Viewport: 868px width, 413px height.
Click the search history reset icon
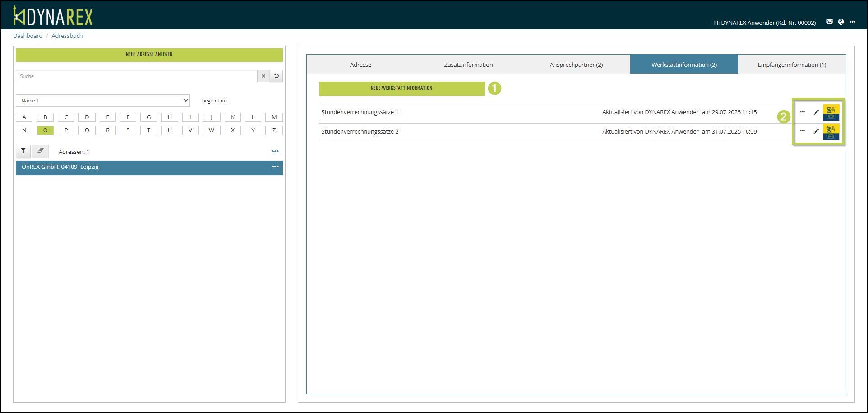click(x=277, y=76)
